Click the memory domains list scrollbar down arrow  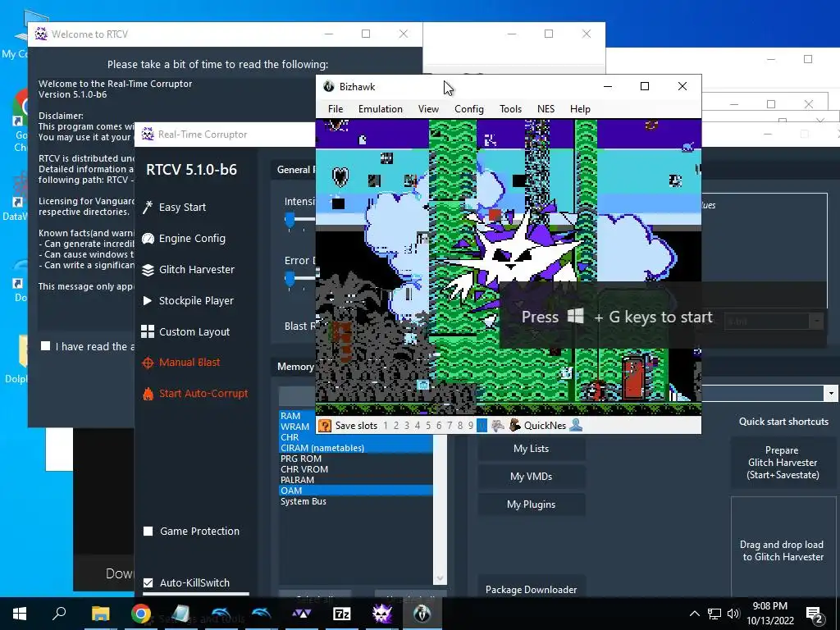[x=440, y=578]
